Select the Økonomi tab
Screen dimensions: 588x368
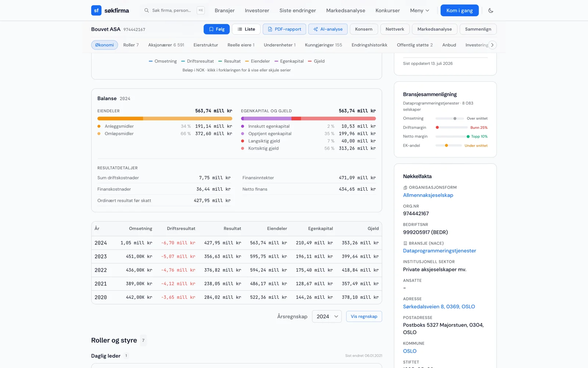[x=105, y=45]
